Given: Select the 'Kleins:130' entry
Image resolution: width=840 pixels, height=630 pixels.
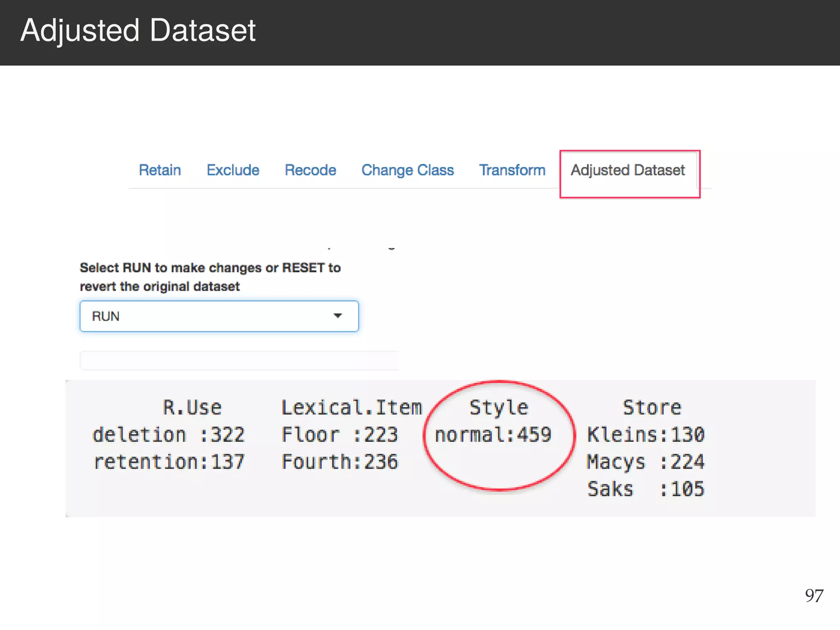Looking at the screenshot, I should (x=646, y=435).
